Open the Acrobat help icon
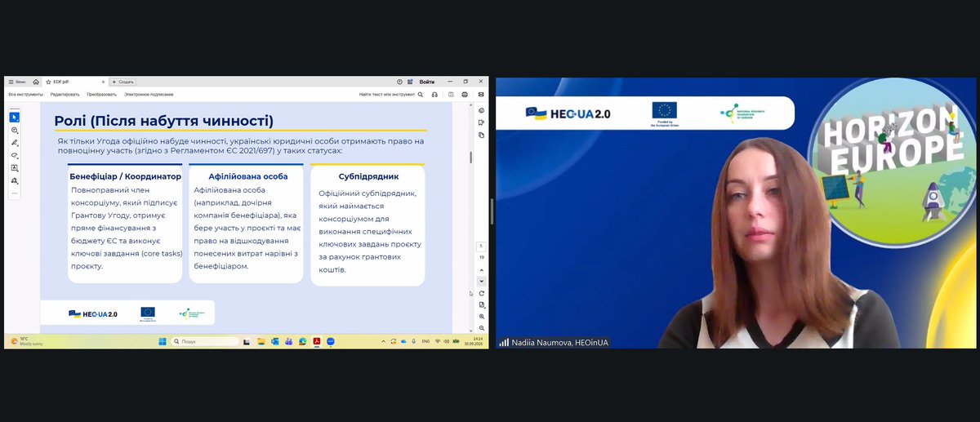This screenshot has width=980, height=422. tap(399, 82)
